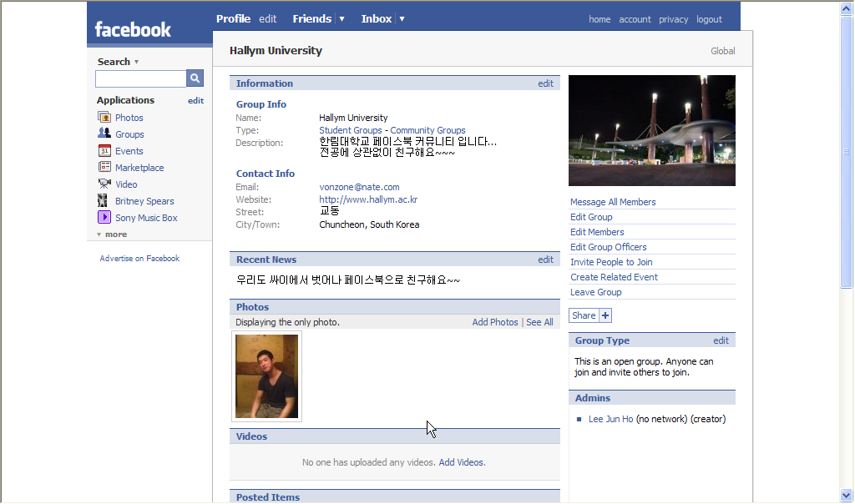Log out of Facebook

[709, 19]
